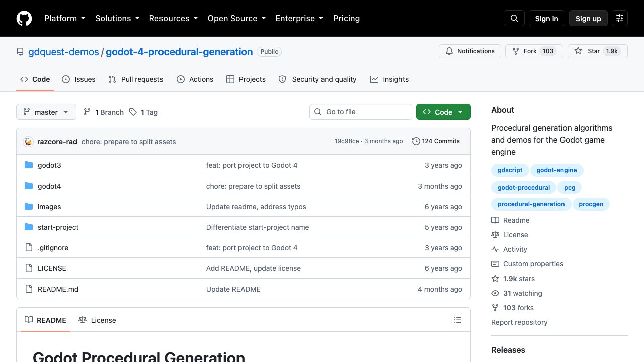Select the License tab above README content
The width and height of the screenshot is (644, 362).
(x=97, y=320)
